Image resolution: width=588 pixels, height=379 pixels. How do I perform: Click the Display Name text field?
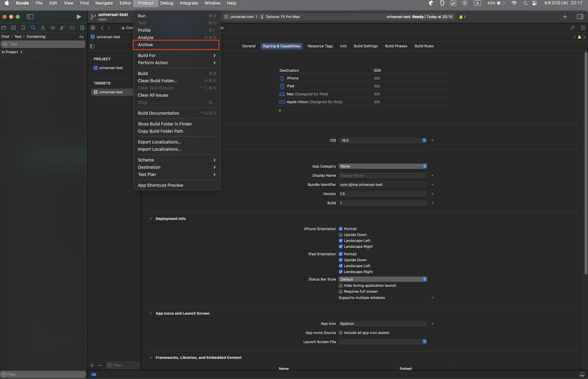(x=383, y=175)
